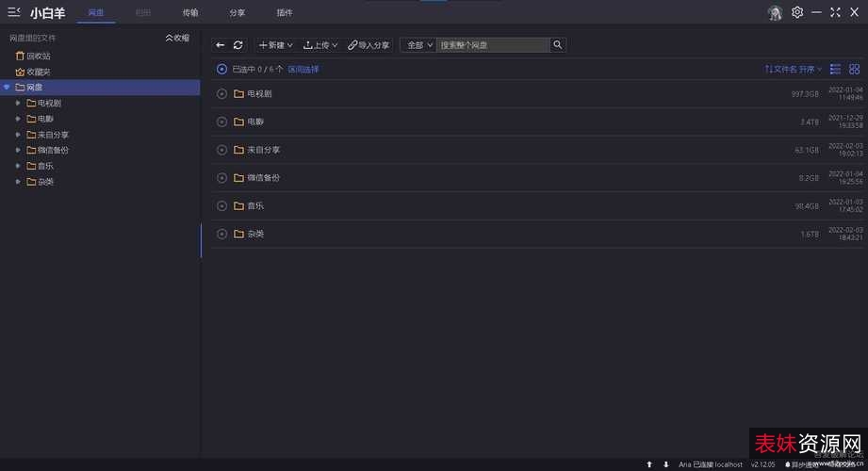This screenshot has width=868, height=471.
Task: Click the 收缩 collapse button
Action: pyautogui.click(x=177, y=39)
